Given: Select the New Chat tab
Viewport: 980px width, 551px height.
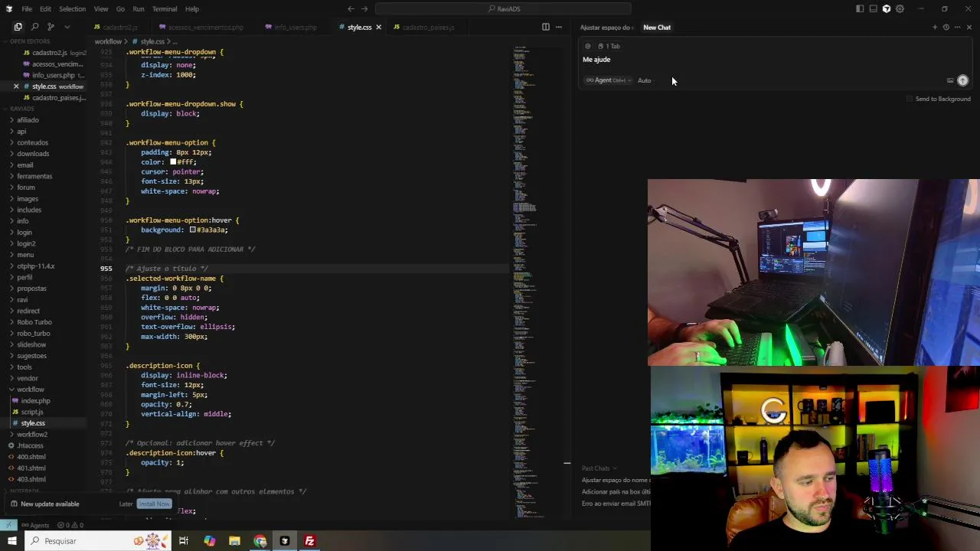Looking at the screenshot, I should coord(657,28).
